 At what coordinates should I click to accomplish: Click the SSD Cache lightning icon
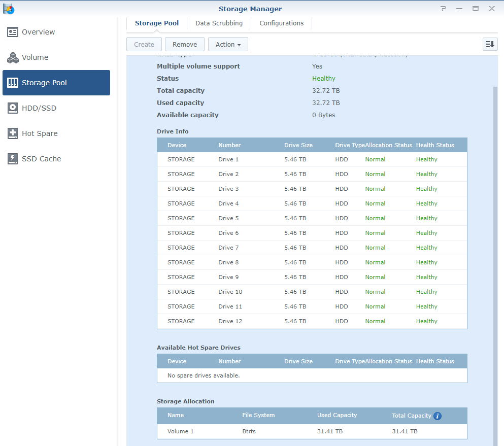coord(13,159)
